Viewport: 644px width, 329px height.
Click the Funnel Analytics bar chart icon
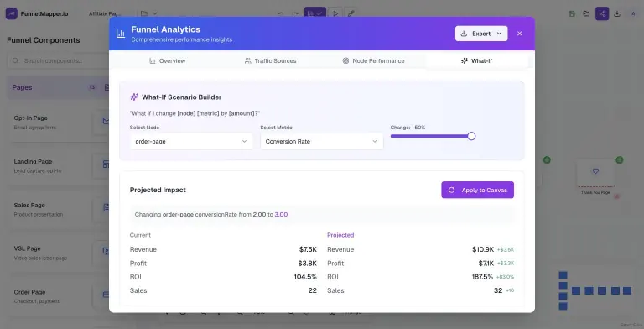click(121, 34)
